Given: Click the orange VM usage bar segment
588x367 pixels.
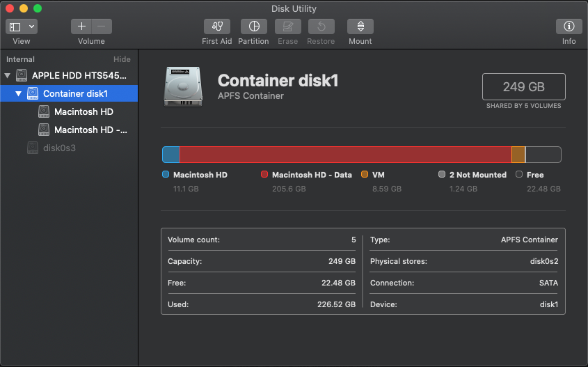Looking at the screenshot, I should click(518, 155).
